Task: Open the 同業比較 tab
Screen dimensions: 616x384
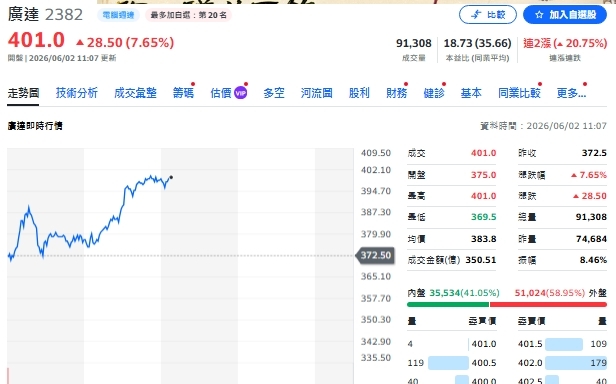Action: click(519, 93)
